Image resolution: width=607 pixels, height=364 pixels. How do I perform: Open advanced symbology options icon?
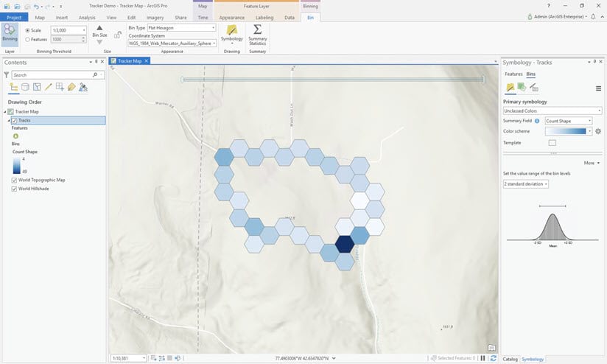[x=534, y=88]
